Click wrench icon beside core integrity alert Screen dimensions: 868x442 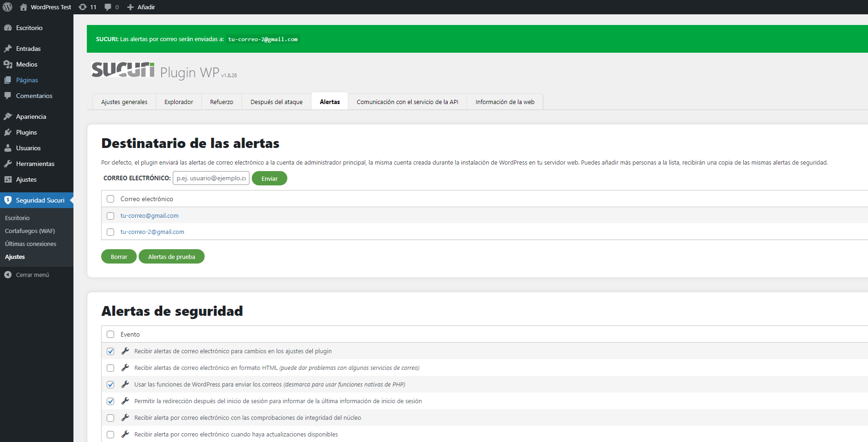125,417
